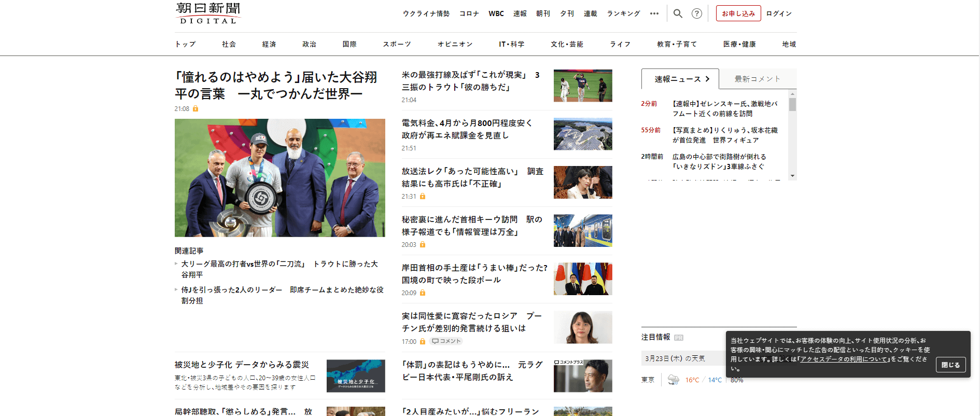
Task: Open the アクセスデータの利用について link
Action: 844,359
